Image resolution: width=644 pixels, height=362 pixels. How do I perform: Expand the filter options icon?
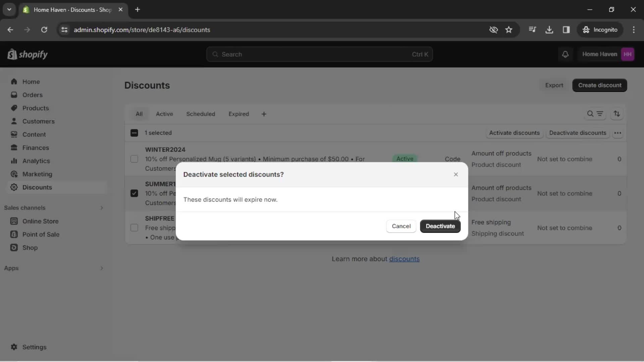point(600,114)
